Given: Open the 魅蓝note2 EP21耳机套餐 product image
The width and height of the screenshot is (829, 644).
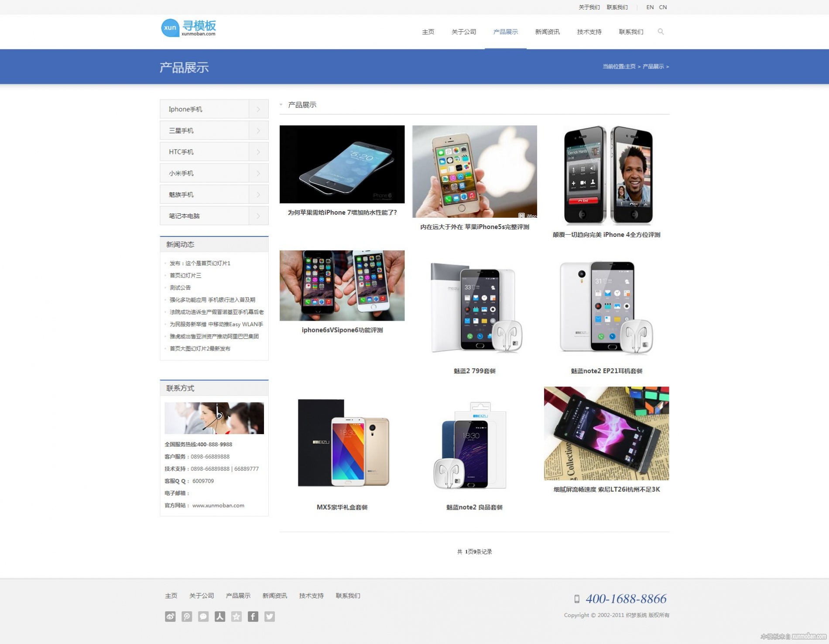Looking at the screenshot, I should [x=606, y=307].
